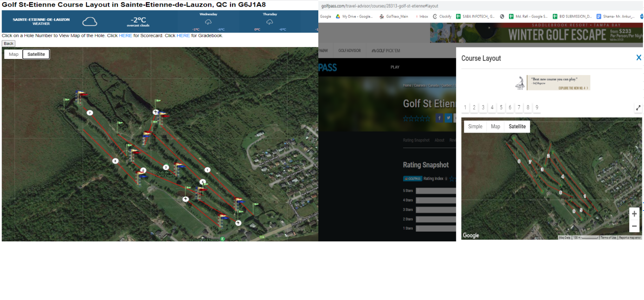Click the 'Best new course you can play' ad

pos(552,83)
